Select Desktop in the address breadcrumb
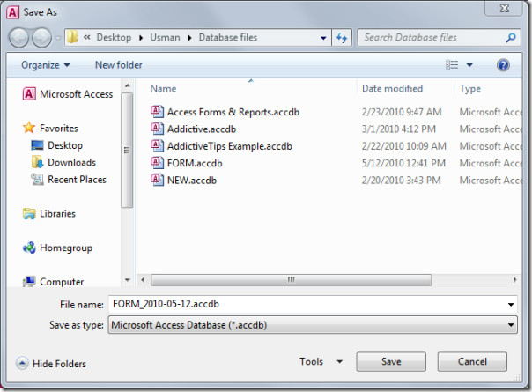Screen dimensions: 532x392 tap(114, 37)
